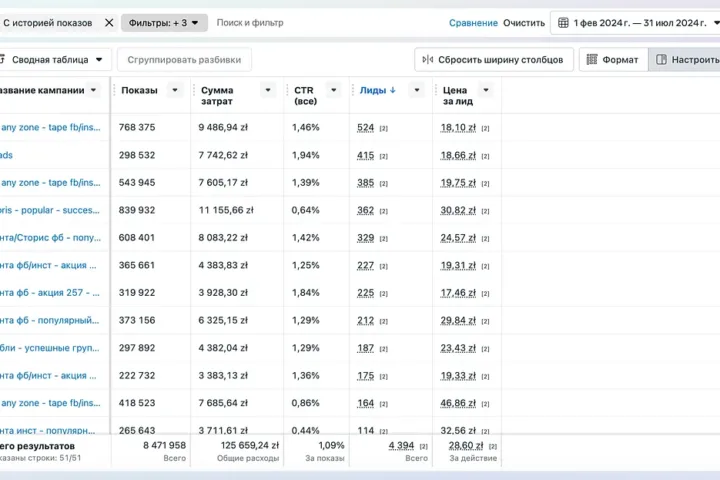Image resolution: width=720 pixels, height=480 pixels.
Task: Open 'CTR (все)' column dropdown arrow
Action: [x=334, y=90]
